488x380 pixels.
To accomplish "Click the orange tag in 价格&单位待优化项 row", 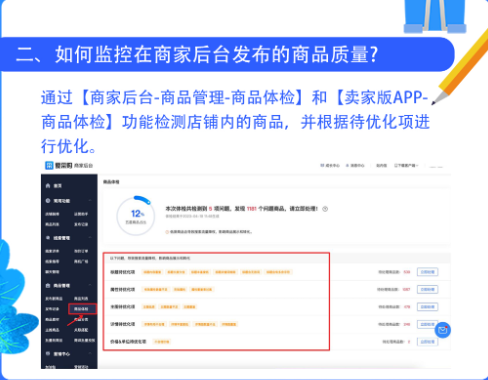I will pyautogui.click(x=162, y=342).
